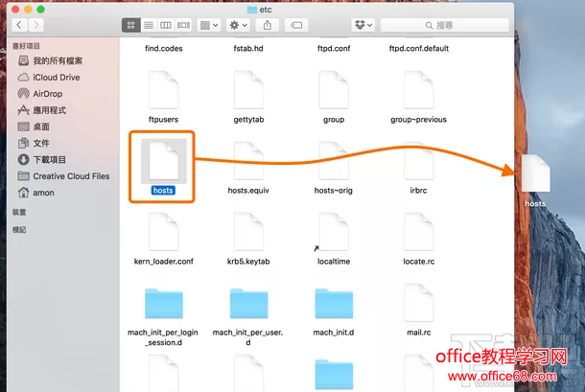Select the mach_init.d folder
The image size is (585, 392).
coord(335,305)
